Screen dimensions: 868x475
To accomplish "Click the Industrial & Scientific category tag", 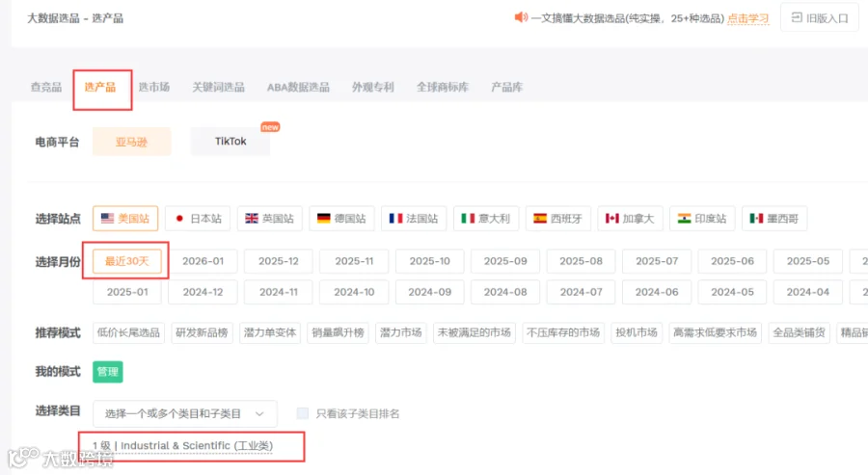I will pyautogui.click(x=182, y=446).
